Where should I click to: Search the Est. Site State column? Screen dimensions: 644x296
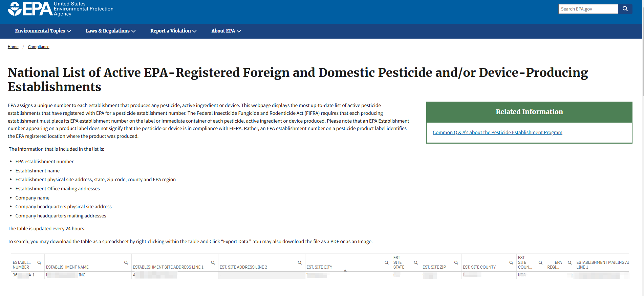click(x=416, y=263)
